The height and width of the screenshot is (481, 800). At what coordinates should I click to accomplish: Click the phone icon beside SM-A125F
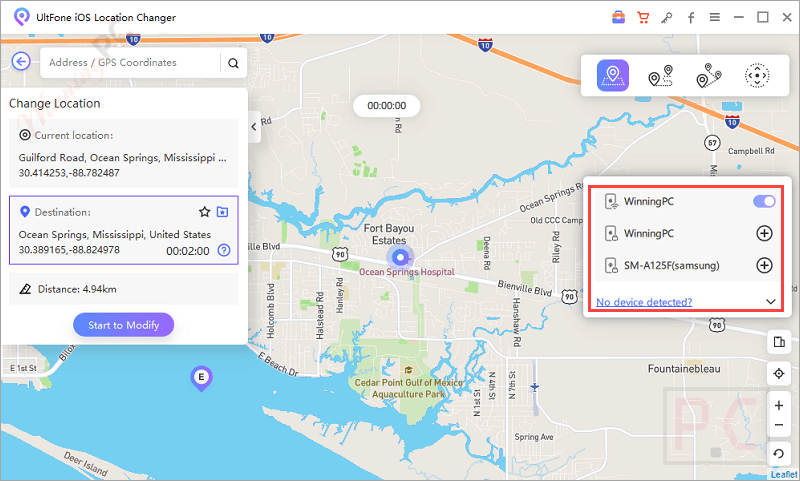[611, 265]
